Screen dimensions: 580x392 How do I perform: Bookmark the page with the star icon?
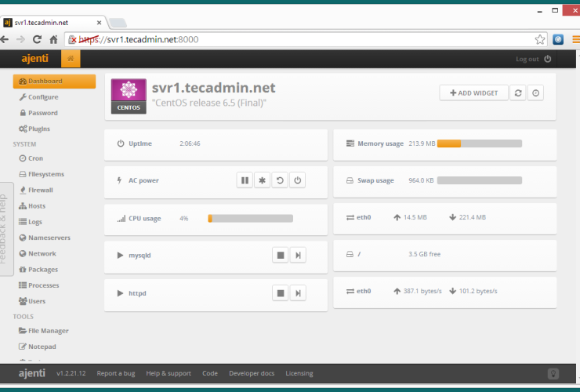540,39
